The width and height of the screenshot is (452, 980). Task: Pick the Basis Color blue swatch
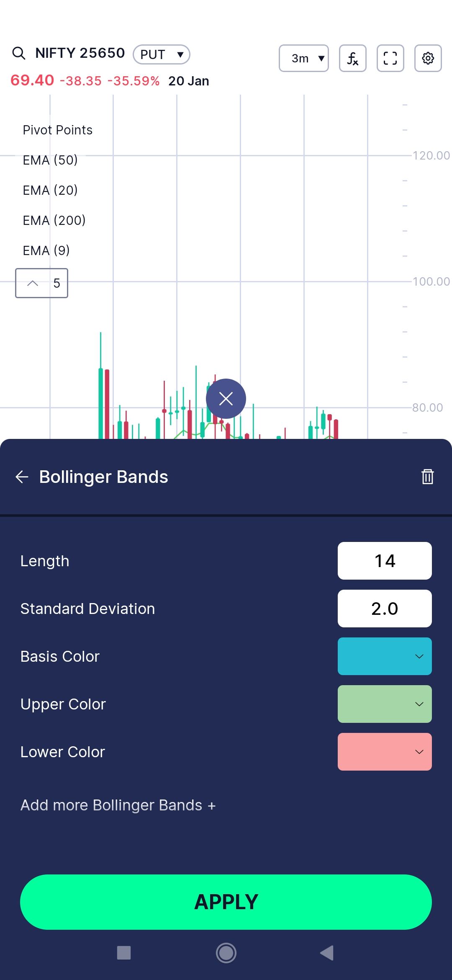[x=385, y=656]
